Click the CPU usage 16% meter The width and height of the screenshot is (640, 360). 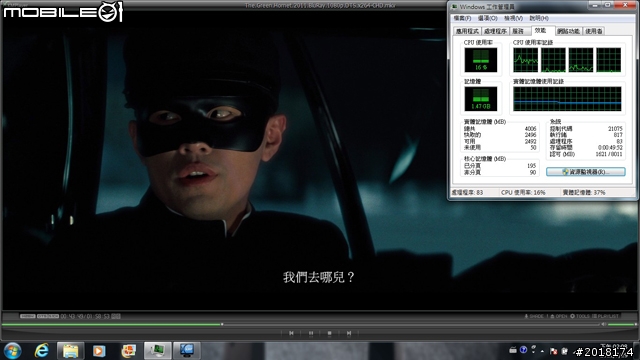[x=481, y=60]
